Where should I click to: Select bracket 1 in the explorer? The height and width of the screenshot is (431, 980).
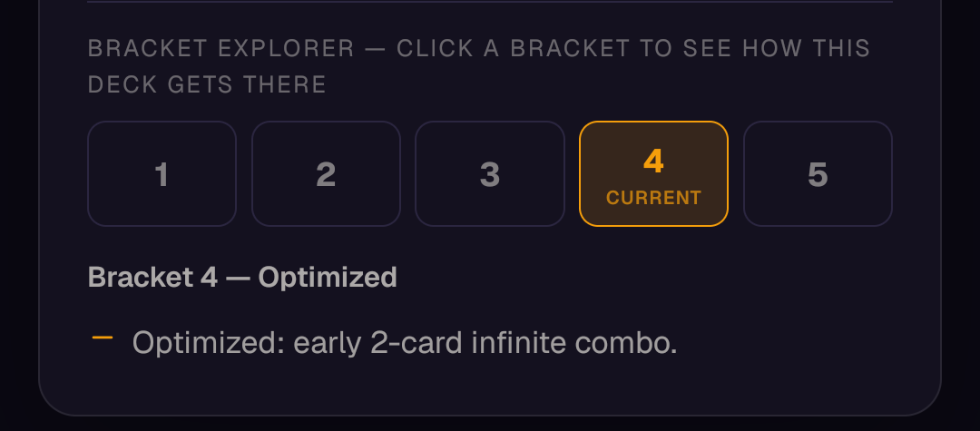click(162, 173)
